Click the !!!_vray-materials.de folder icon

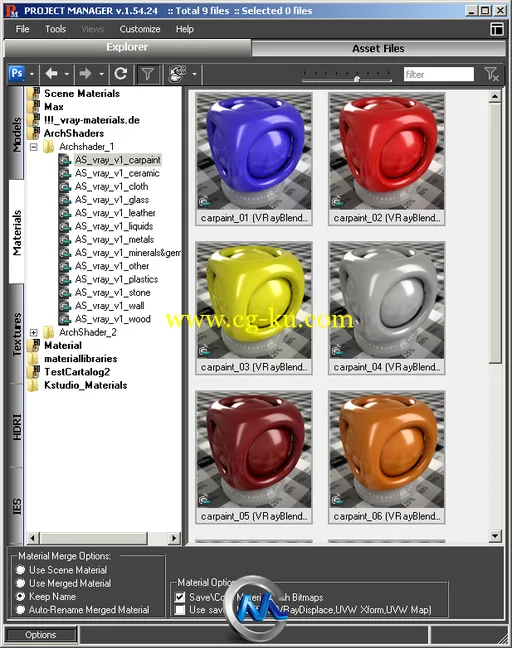(x=33, y=120)
